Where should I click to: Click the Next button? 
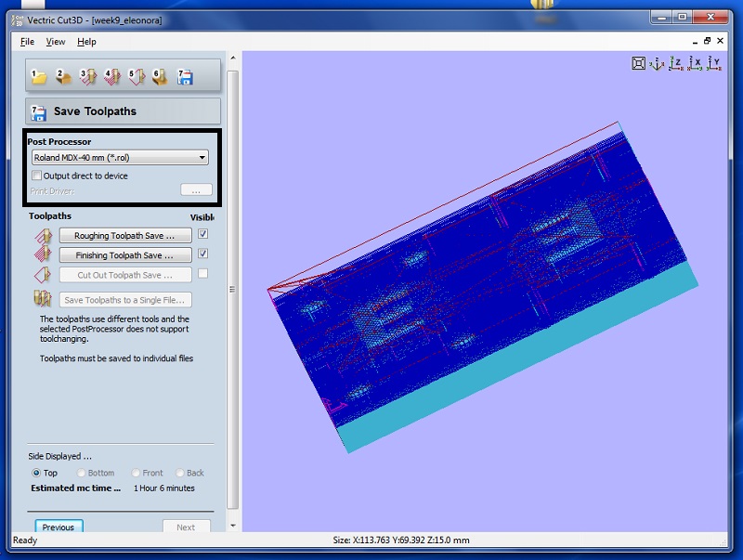coord(186,527)
